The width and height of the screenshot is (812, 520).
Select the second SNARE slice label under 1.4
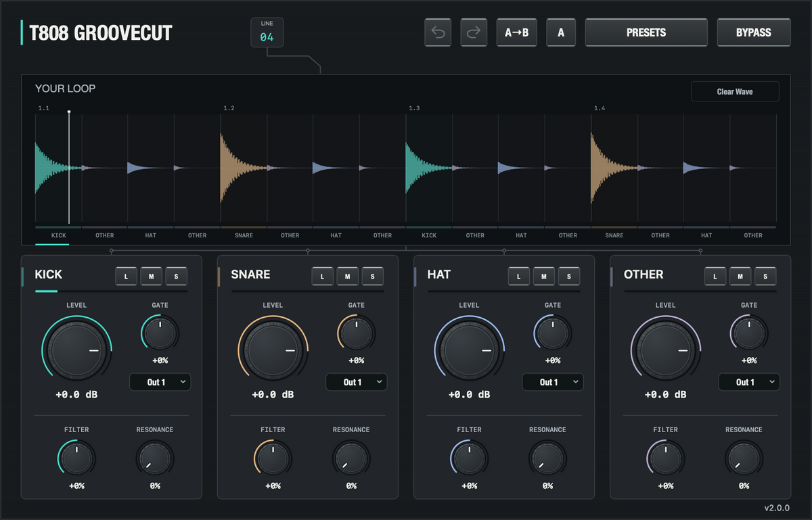tap(614, 235)
